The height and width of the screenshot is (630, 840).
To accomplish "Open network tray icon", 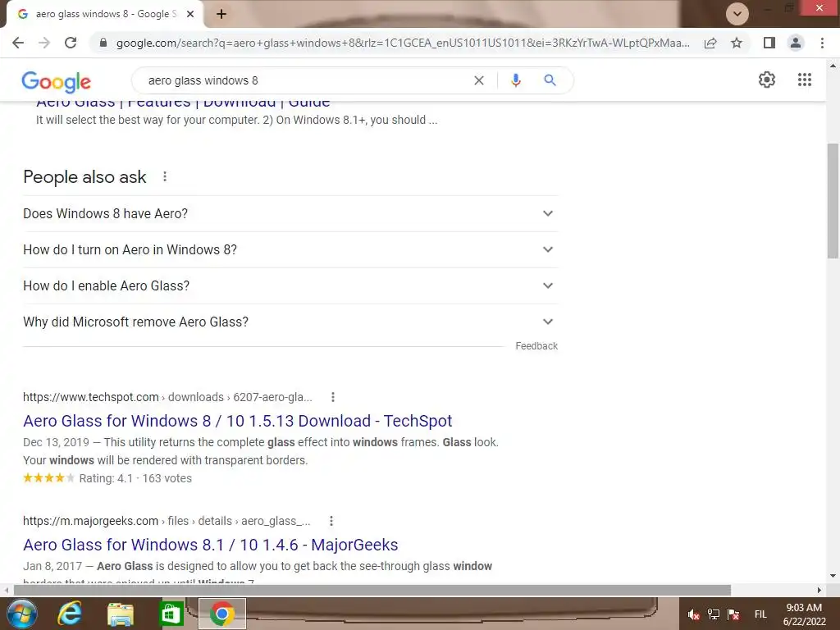I will [714, 614].
